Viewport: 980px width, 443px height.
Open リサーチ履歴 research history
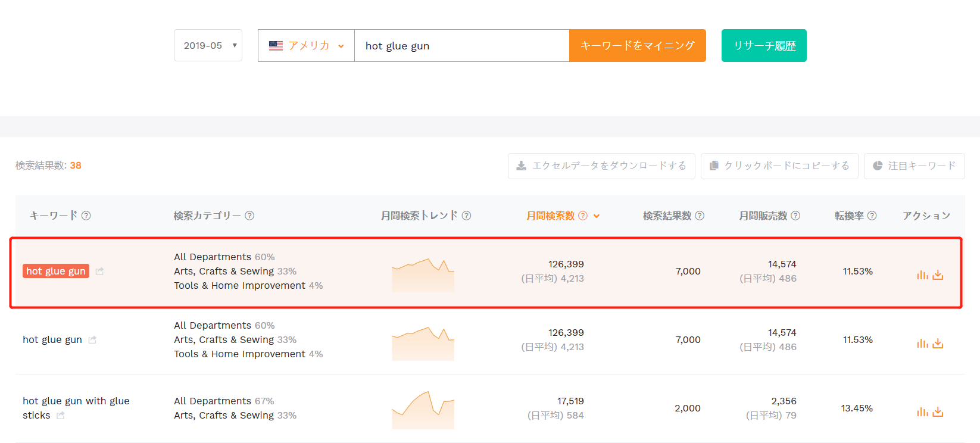[x=764, y=45]
